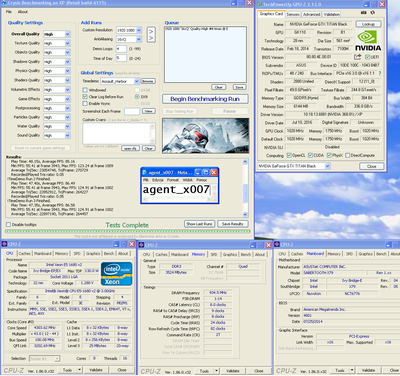The height and width of the screenshot is (376, 400).
Task: Toggle the UEFI checkbox in GPU-Z
Action: pyautogui.click(x=367, y=57)
